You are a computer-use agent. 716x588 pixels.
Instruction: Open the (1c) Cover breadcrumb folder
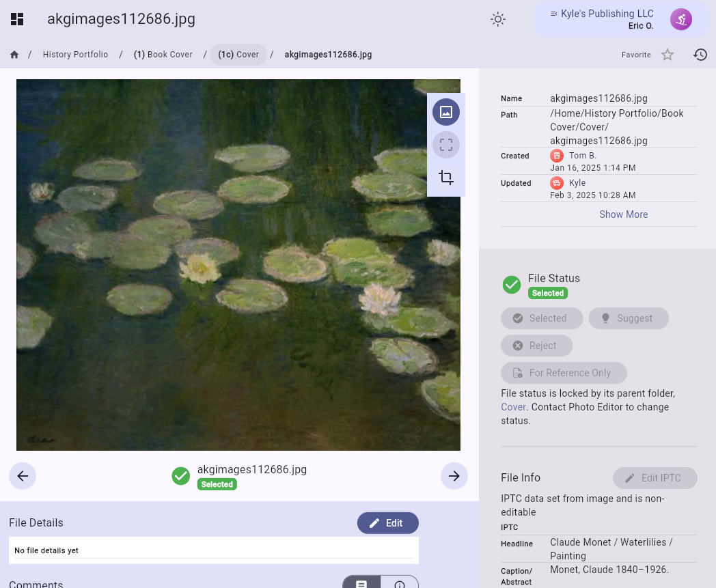pos(238,55)
